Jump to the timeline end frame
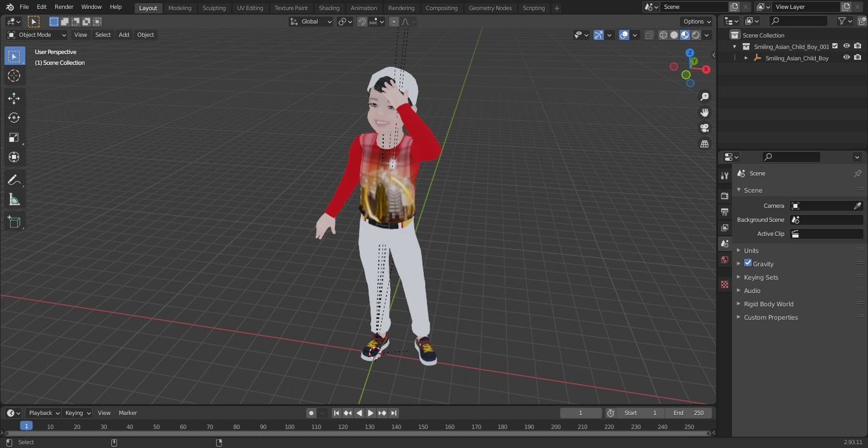Screen dimensions: 868x448 point(393,413)
